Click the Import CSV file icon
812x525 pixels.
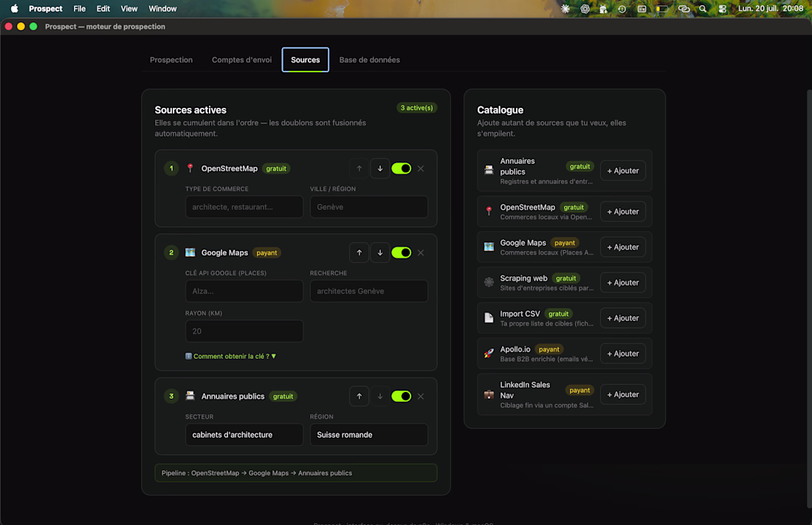pyautogui.click(x=489, y=318)
